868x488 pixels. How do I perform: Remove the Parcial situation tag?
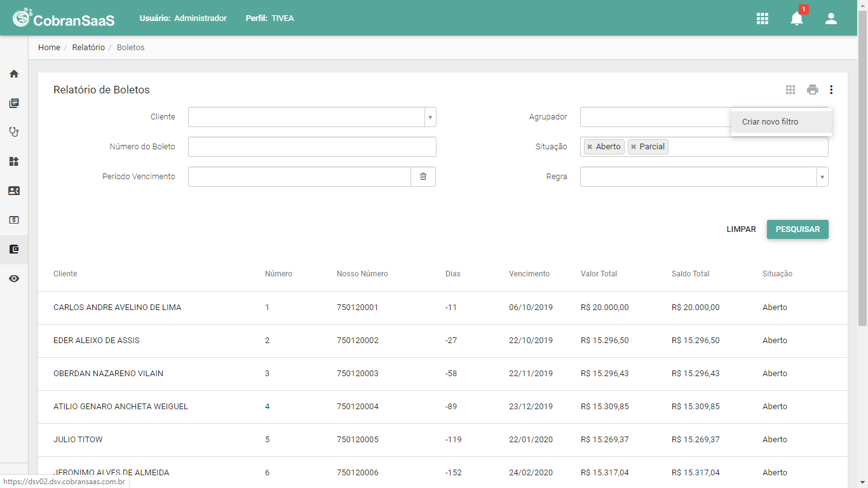(634, 147)
